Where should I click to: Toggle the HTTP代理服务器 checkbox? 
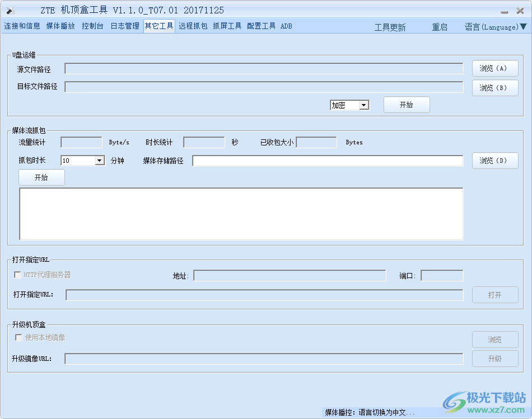pos(17,275)
